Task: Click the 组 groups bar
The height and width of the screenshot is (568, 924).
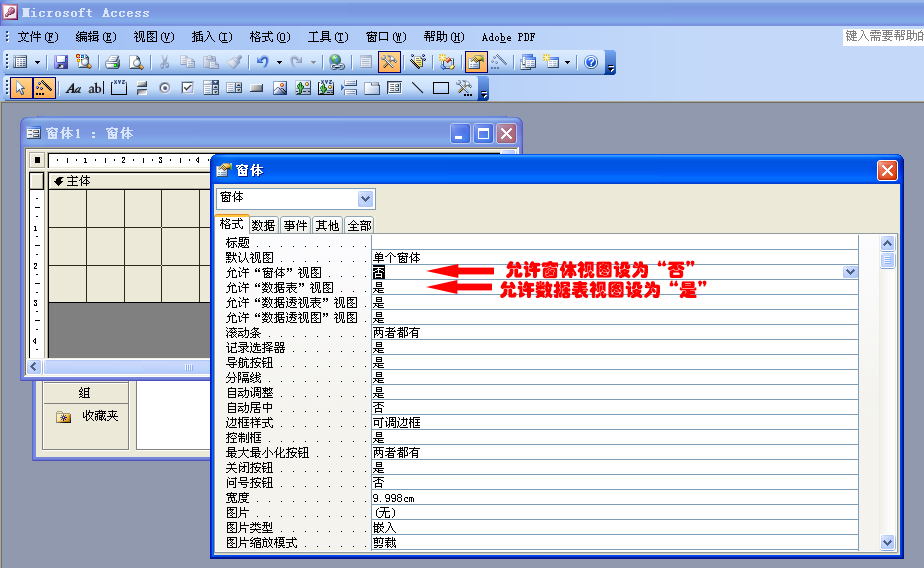Action: point(85,393)
